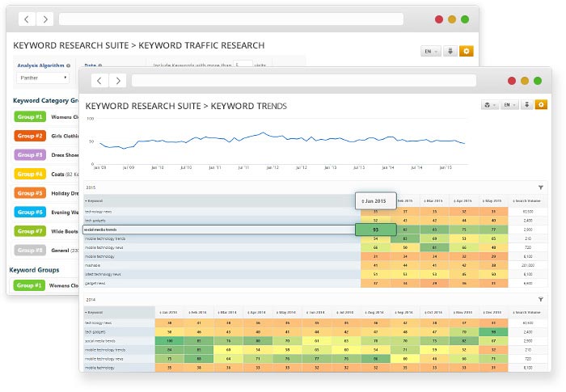Open the filter icon for the 2015 table
This screenshot has height=392, width=566.
click(540, 187)
